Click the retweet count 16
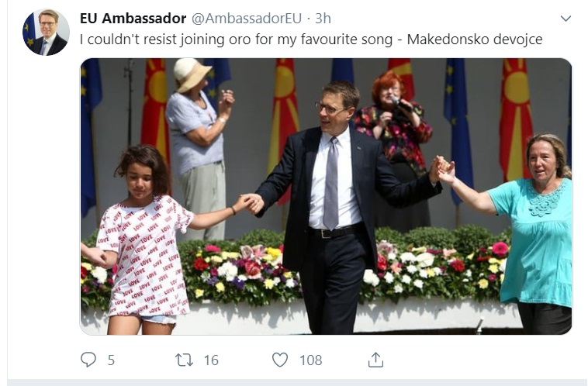The width and height of the screenshot is (588, 386). coord(211,360)
